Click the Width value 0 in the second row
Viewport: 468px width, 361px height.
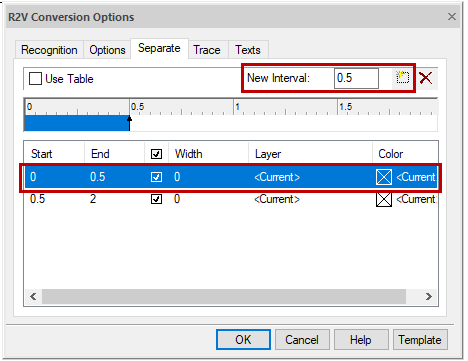[x=177, y=199]
